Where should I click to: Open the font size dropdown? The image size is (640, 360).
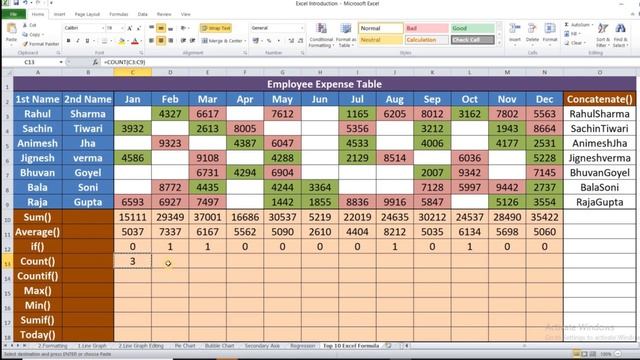pyautogui.click(x=122, y=28)
